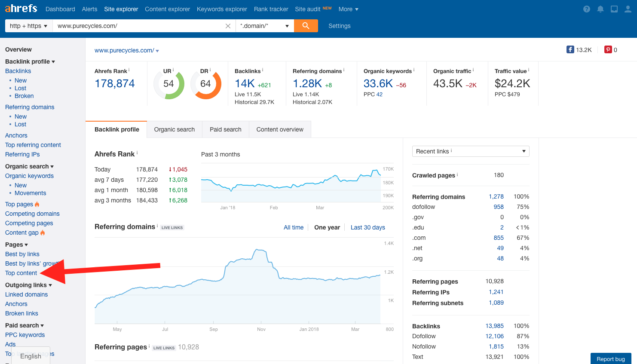Show All time referring domains chart
The width and height of the screenshot is (637, 364).
[x=294, y=227]
